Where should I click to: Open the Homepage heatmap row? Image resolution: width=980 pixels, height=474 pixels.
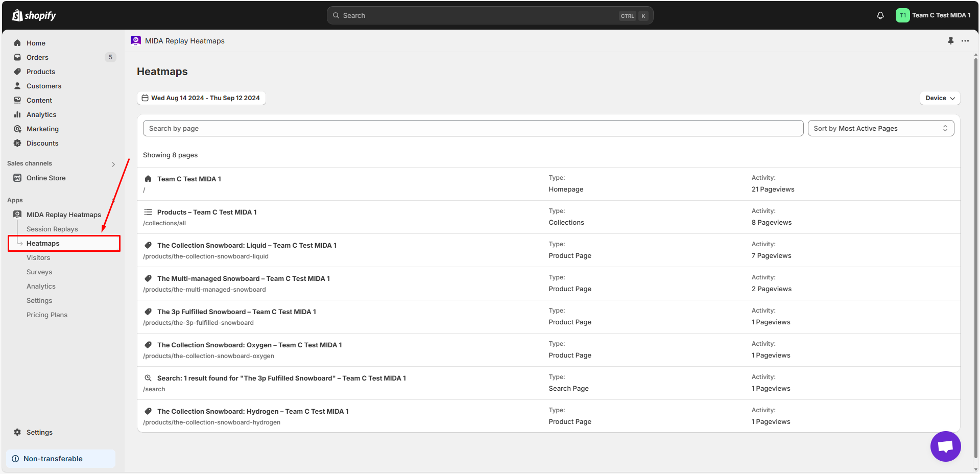coord(189,179)
